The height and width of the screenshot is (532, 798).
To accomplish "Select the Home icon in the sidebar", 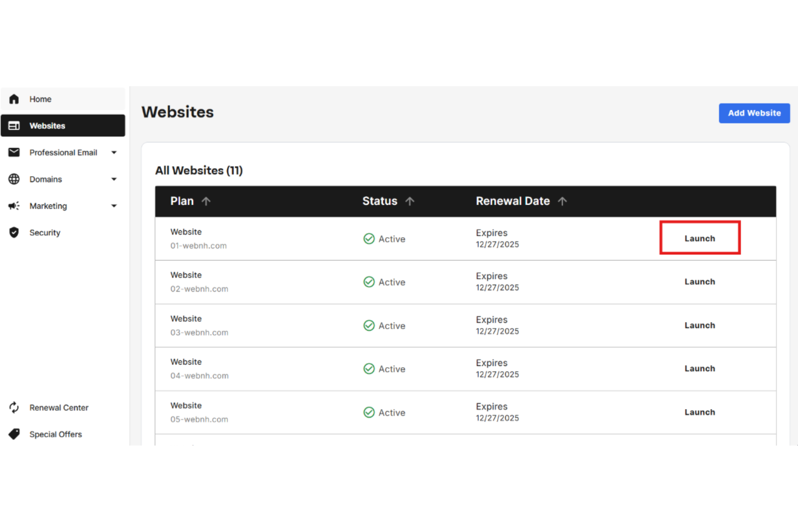I will 14,99.
